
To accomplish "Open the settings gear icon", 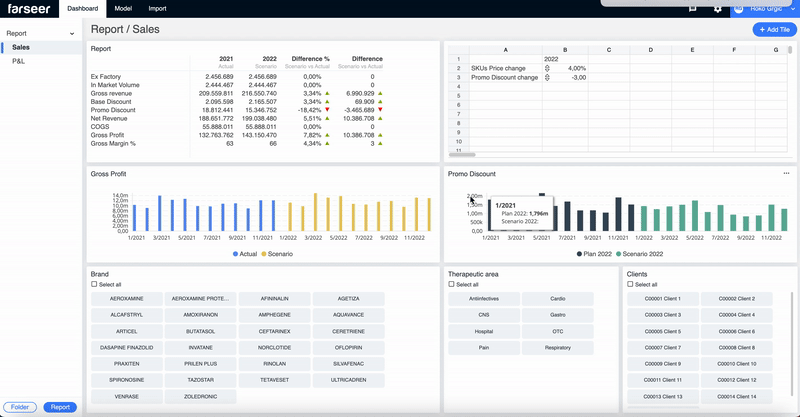I will pos(718,9).
